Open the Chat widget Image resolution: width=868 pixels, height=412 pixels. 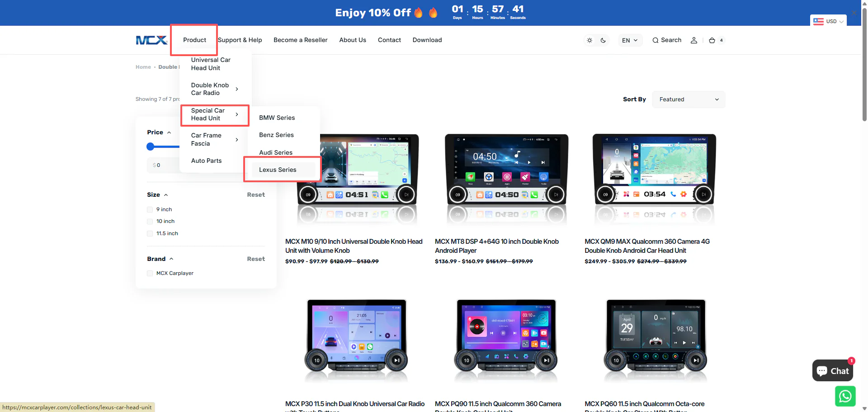[x=832, y=371]
